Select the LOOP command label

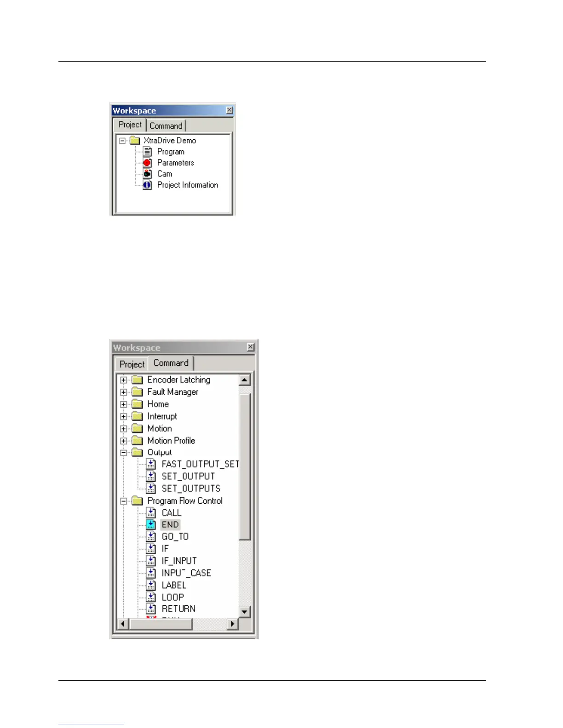pyautogui.click(x=173, y=597)
